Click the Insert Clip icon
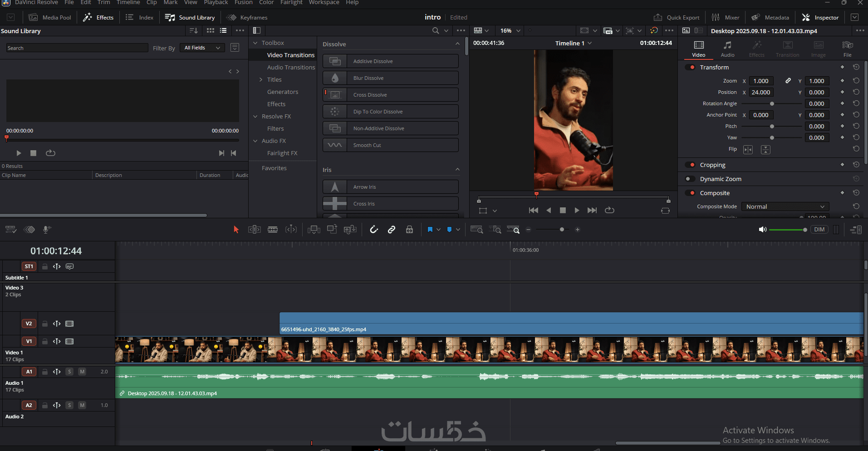Screen dimensions: 868x451 (314, 230)
